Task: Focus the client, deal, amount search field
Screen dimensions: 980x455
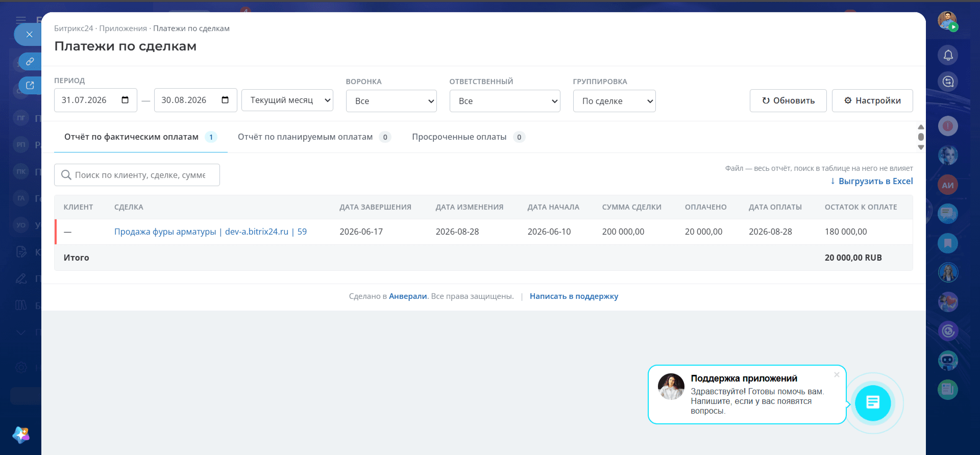Action: (x=137, y=175)
